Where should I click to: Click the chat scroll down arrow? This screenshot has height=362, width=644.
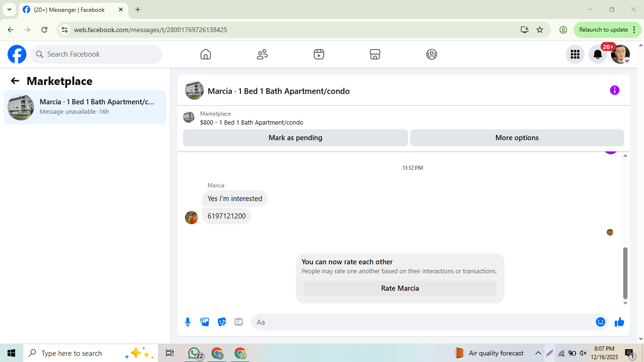626,303
